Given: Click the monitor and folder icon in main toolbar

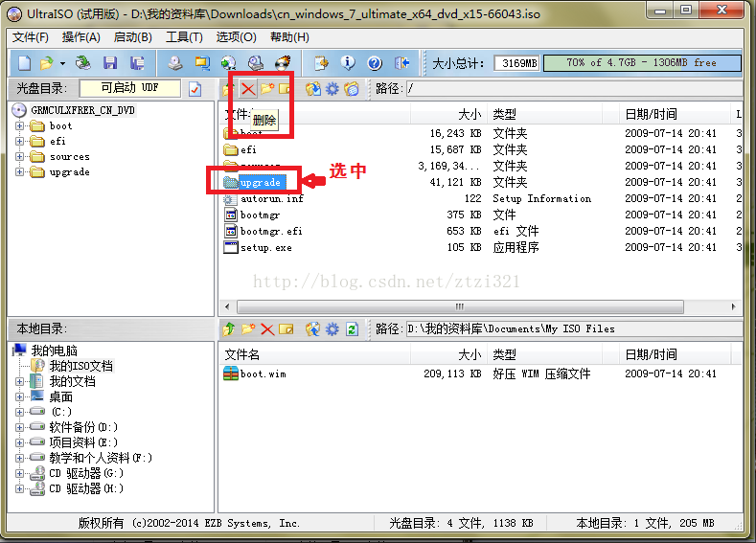Looking at the screenshot, I should click(x=202, y=63).
